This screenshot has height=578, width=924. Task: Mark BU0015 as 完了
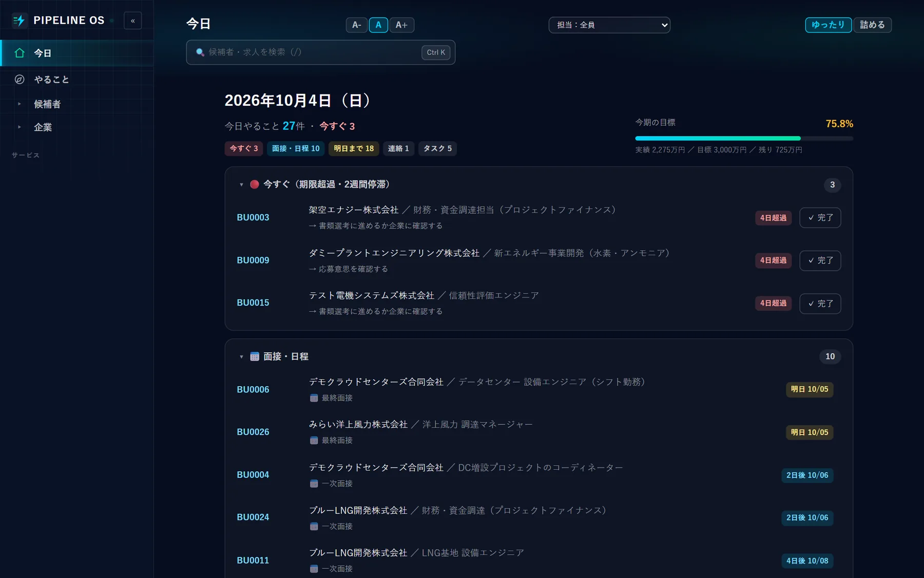tap(820, 304)
